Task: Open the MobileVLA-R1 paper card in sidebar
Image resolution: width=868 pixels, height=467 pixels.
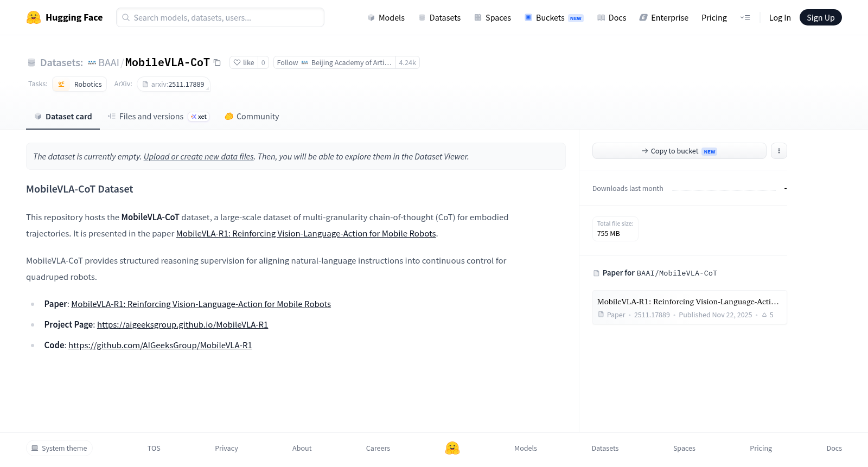Action: [690, 307]
